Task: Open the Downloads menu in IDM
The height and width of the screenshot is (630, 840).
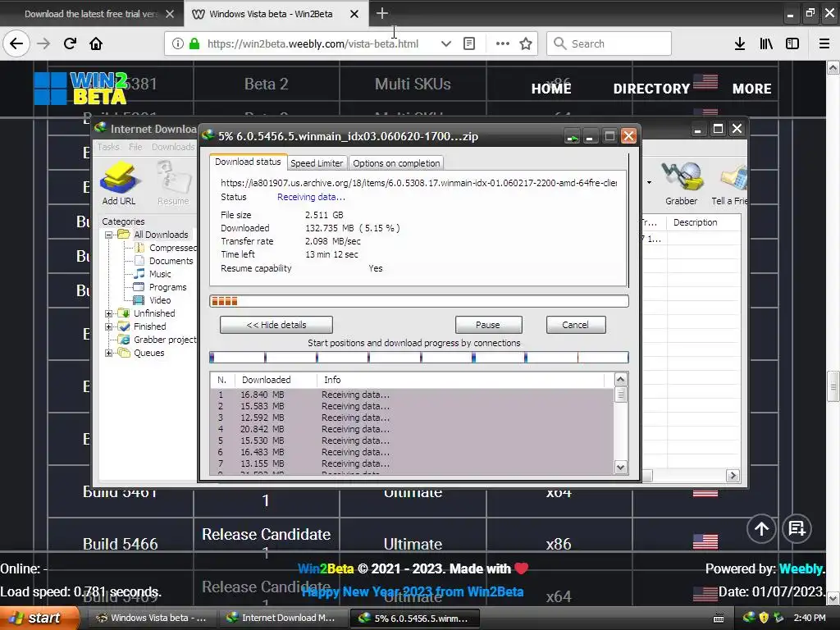Action: (x=173, y=147)
